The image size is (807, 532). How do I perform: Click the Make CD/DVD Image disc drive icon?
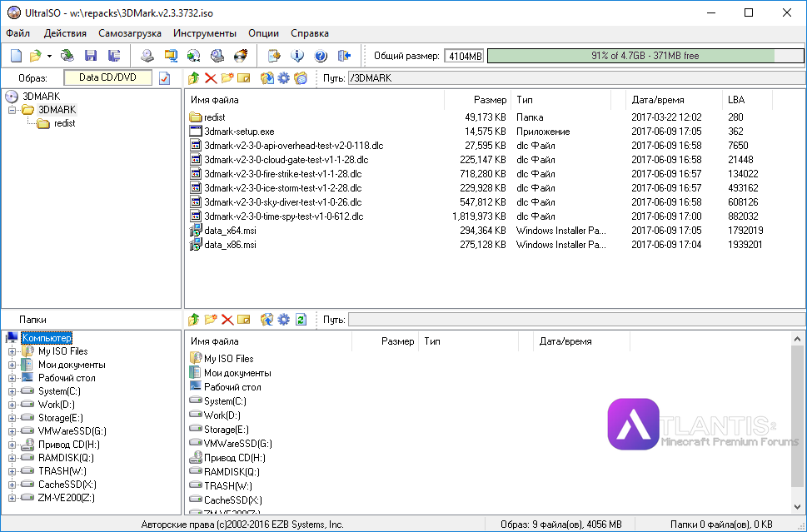point(147,56)
